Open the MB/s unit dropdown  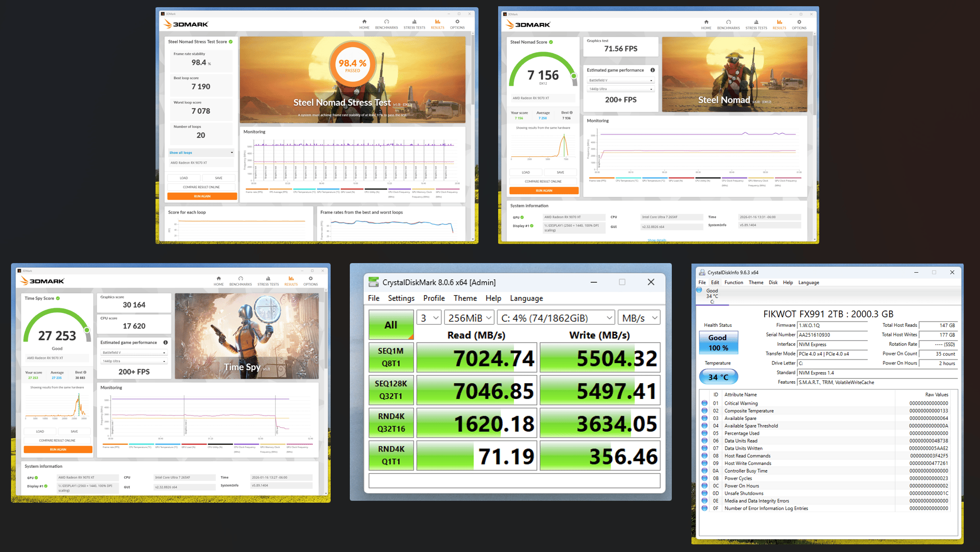tap(639, 318)
